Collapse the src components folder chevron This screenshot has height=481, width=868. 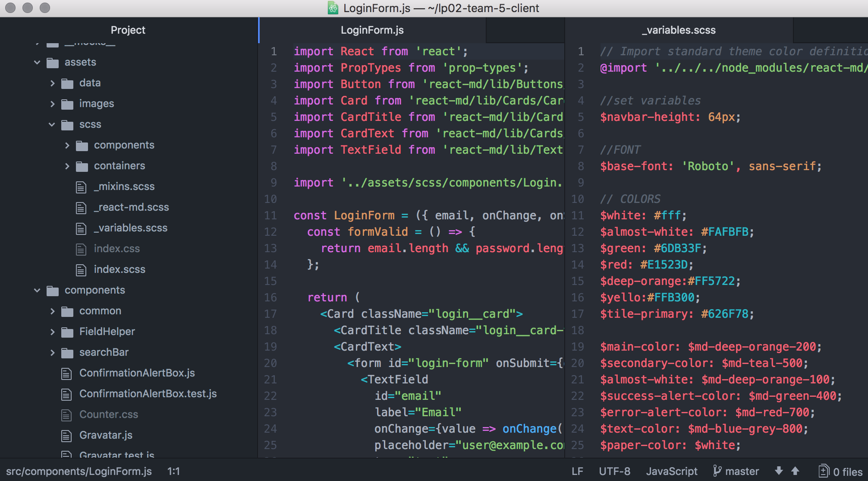(x=37, y=291)
